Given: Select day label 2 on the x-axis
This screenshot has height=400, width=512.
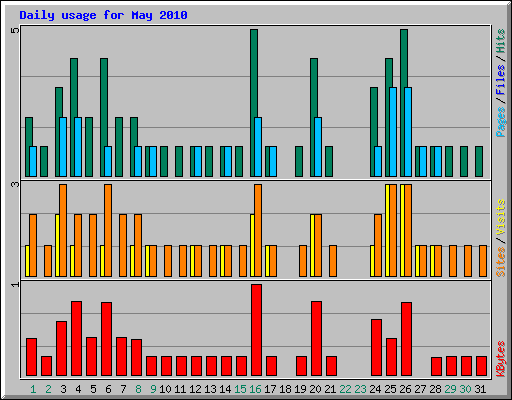Looking at the screenshot, I should tap(48, 389).
